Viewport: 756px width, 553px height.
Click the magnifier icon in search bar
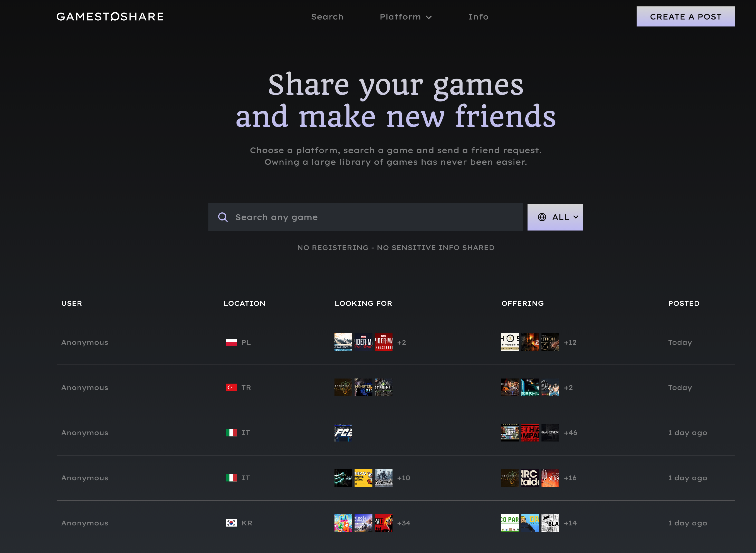coord(223,217)
